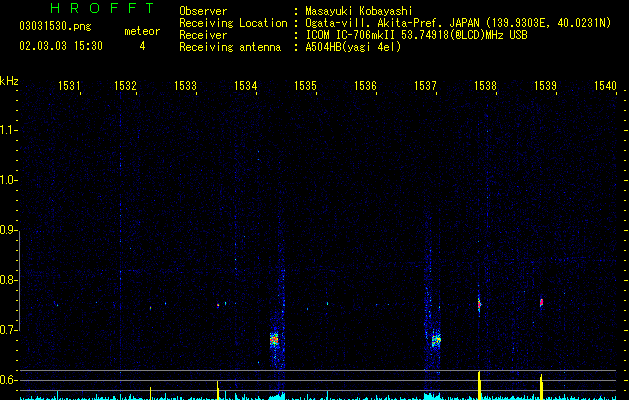The image size is (629, 400).
Task: Click the A504HB(yagi 4el) antenna text
Action: click(353, 47)
